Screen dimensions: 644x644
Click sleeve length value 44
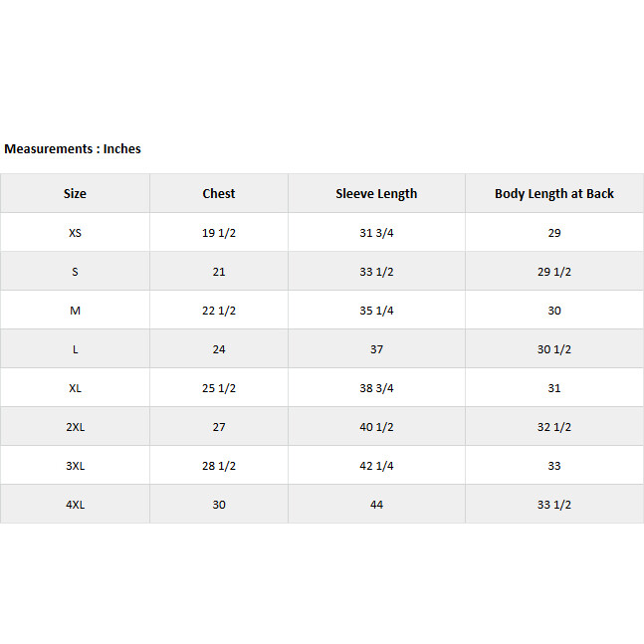376,505
